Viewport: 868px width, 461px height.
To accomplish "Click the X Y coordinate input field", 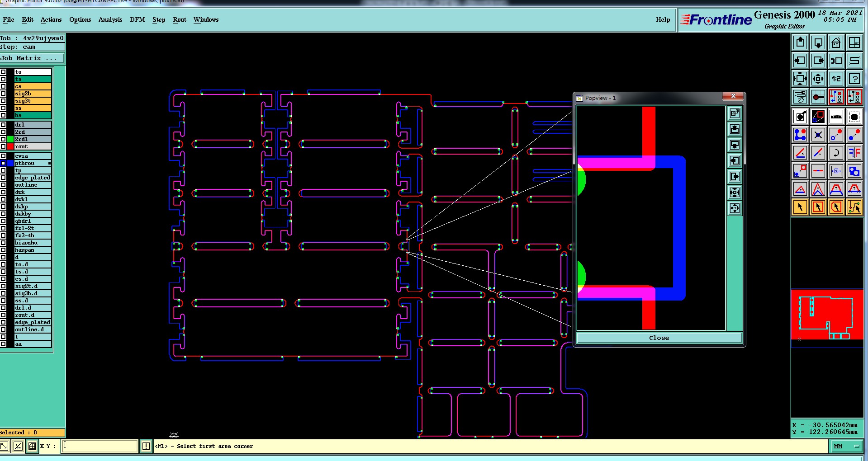I will coord(100,446).
